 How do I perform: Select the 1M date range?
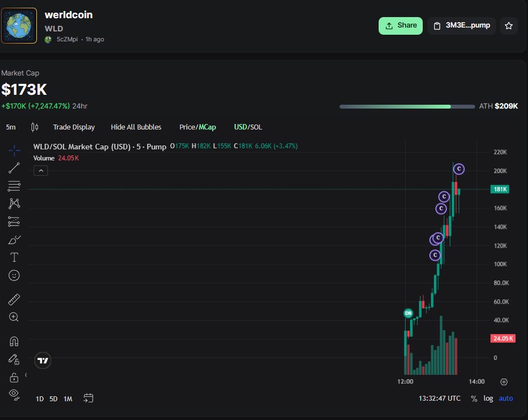pyautogui.click(x=68, y=399)
